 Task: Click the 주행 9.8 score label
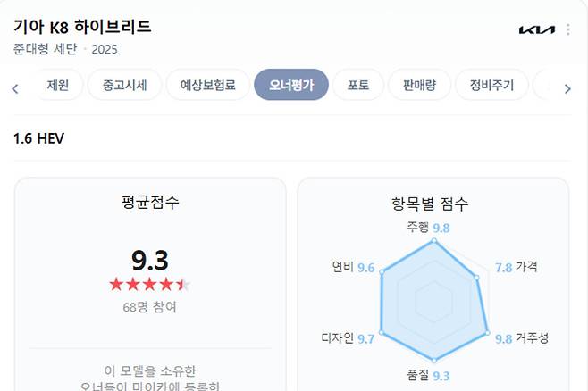tap(428, 228)
